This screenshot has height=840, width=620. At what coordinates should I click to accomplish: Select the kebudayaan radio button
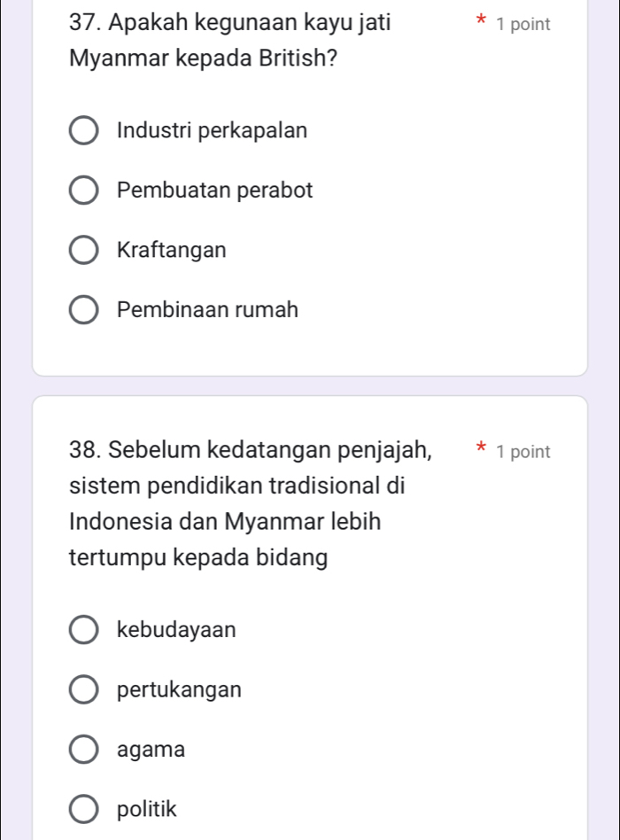pos(84,630)
